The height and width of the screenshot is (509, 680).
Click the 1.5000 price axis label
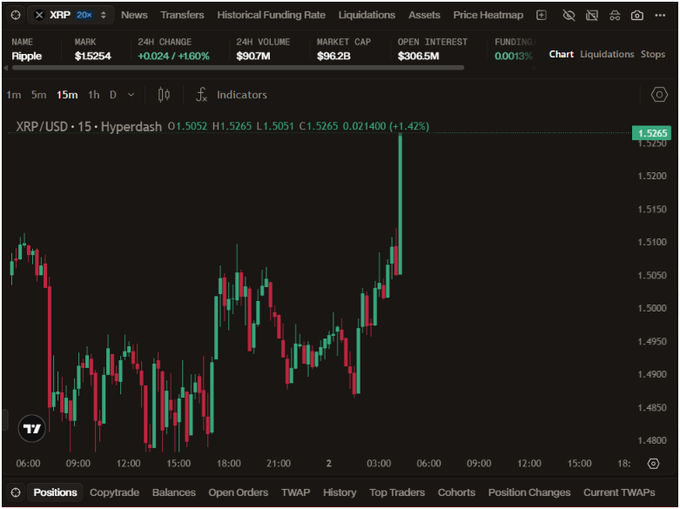652,308
